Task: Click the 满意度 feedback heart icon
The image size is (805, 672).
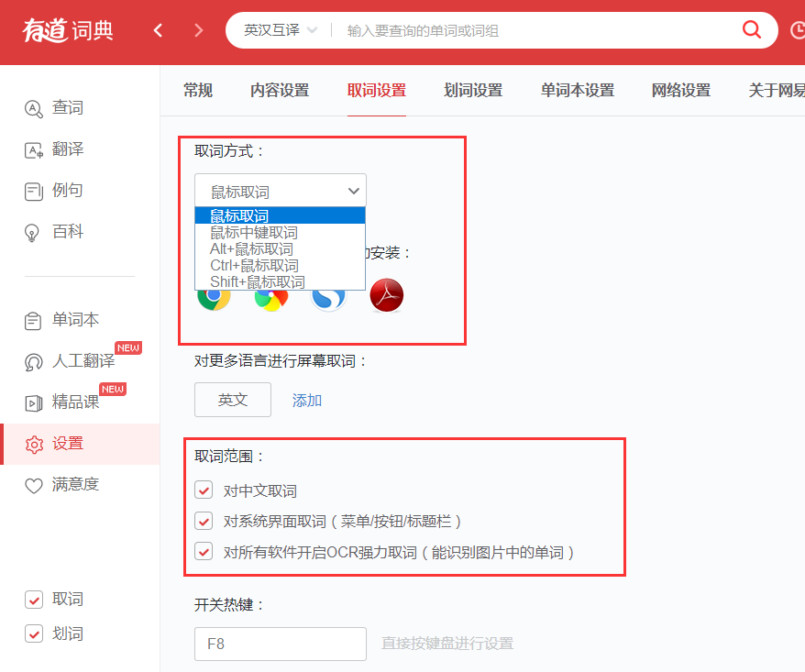Action: [76, 484]
